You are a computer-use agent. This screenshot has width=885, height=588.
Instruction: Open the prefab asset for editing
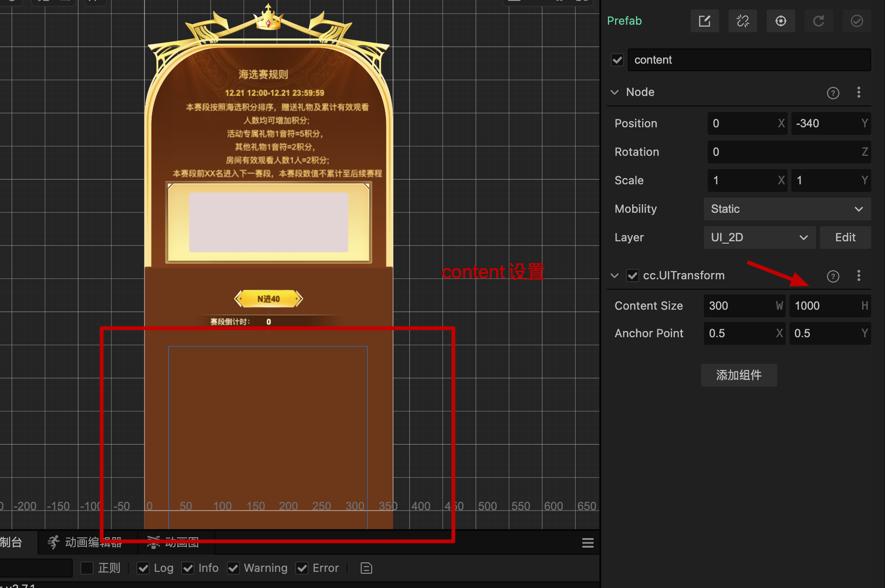pos(704,21)
